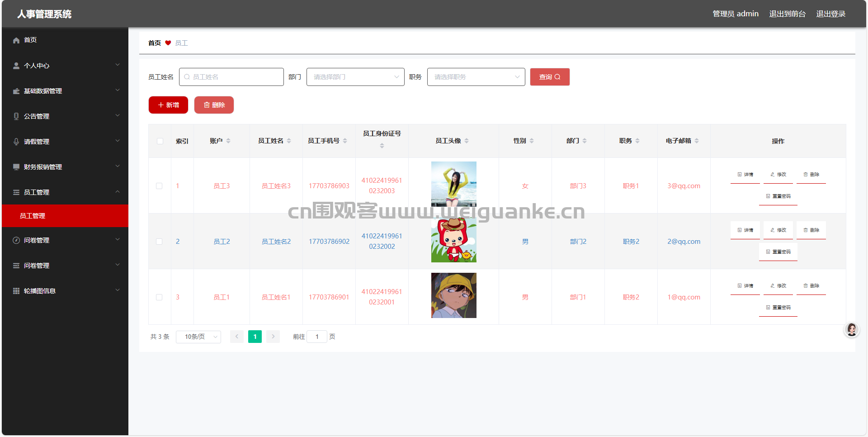Go to next page arrow

[x=273, y=337]
